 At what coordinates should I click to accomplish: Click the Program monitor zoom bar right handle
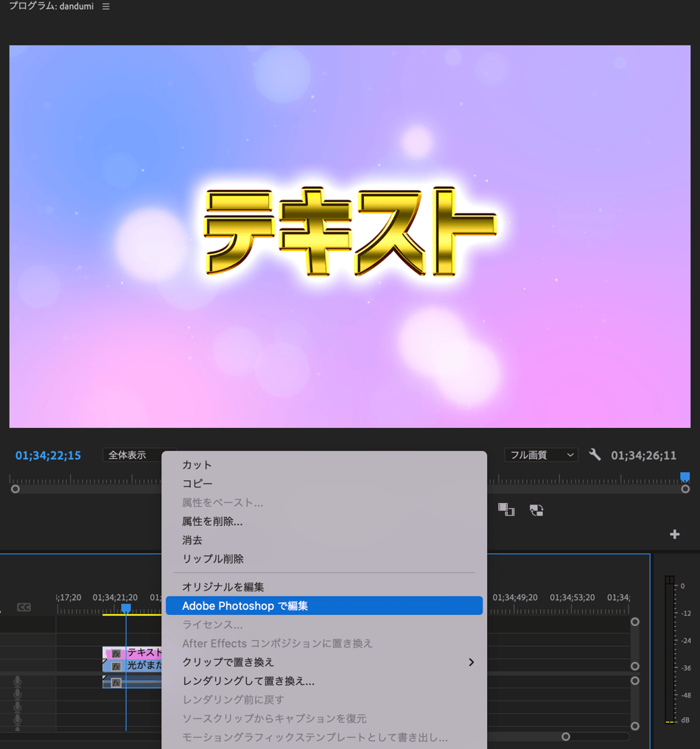(685, 489)
